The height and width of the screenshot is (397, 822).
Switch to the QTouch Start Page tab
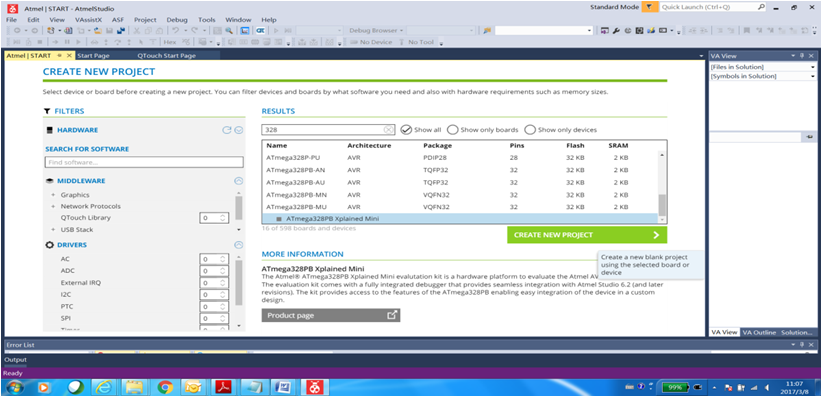click(167, 55)
